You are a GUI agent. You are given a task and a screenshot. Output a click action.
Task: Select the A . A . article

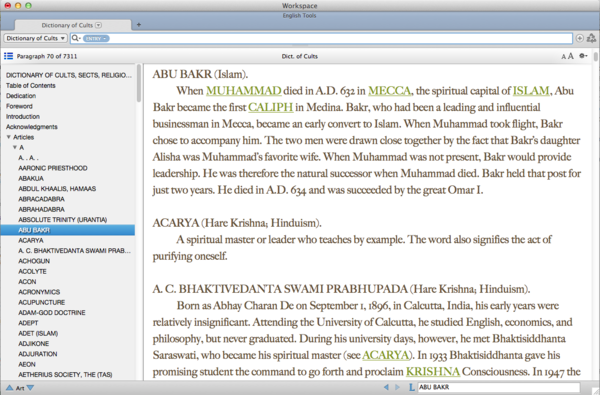(x=28, y=158)
